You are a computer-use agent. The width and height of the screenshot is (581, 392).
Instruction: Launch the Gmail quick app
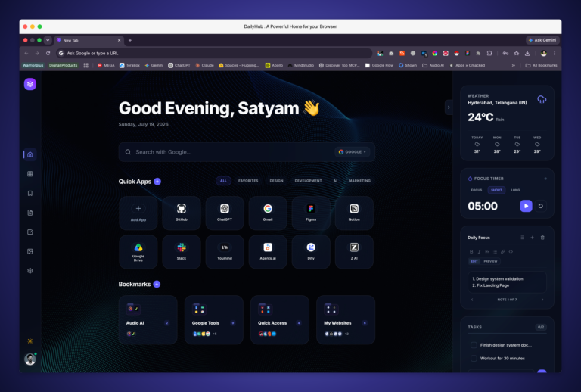coord(268,213)
